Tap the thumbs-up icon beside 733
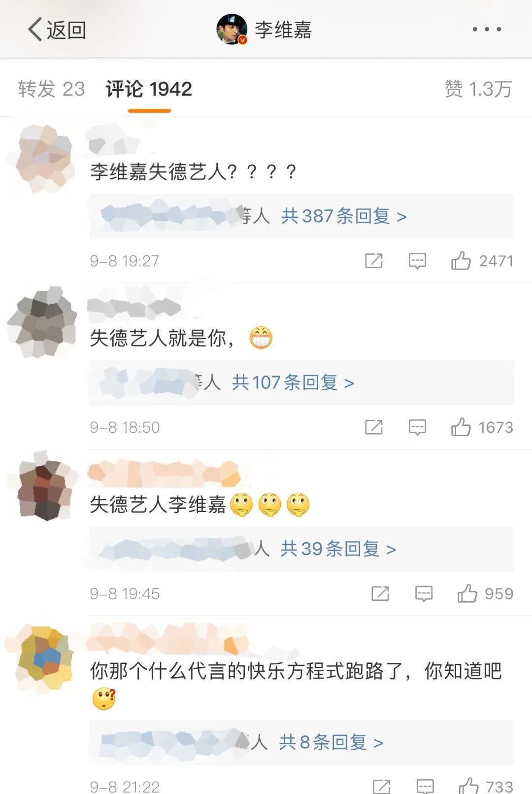532x794 pixels. coord(468,786)
